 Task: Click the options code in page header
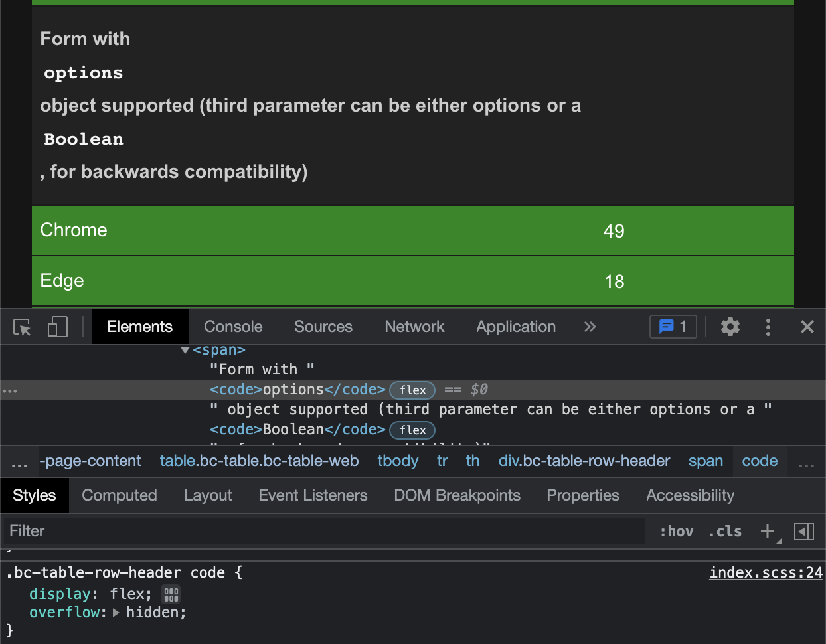(84, 73)
